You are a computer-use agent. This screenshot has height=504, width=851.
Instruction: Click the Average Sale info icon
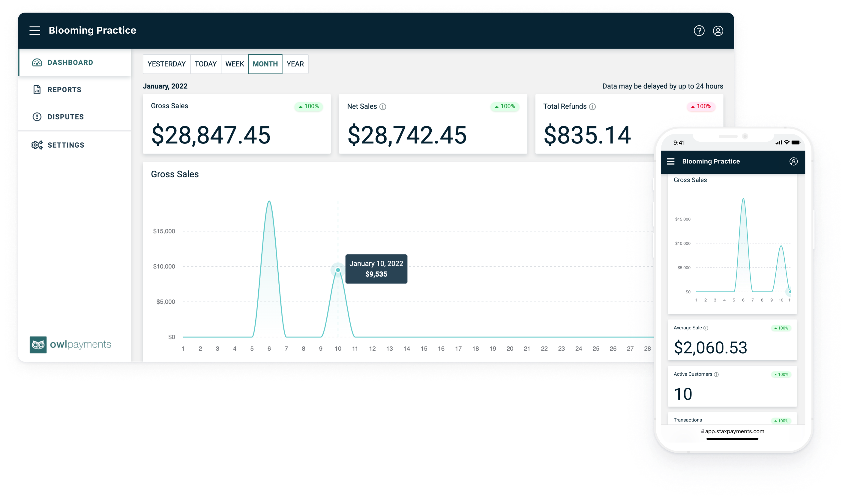click(705, 328)
